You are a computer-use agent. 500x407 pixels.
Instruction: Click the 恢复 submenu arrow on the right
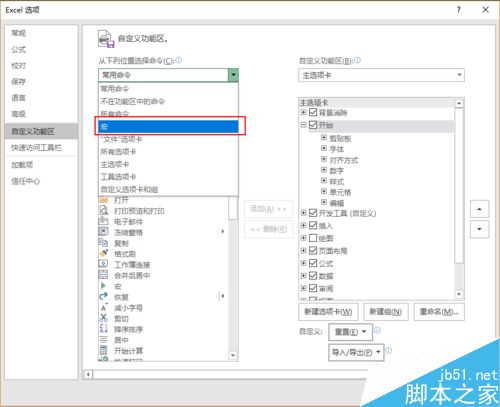(x=222, y=296)
